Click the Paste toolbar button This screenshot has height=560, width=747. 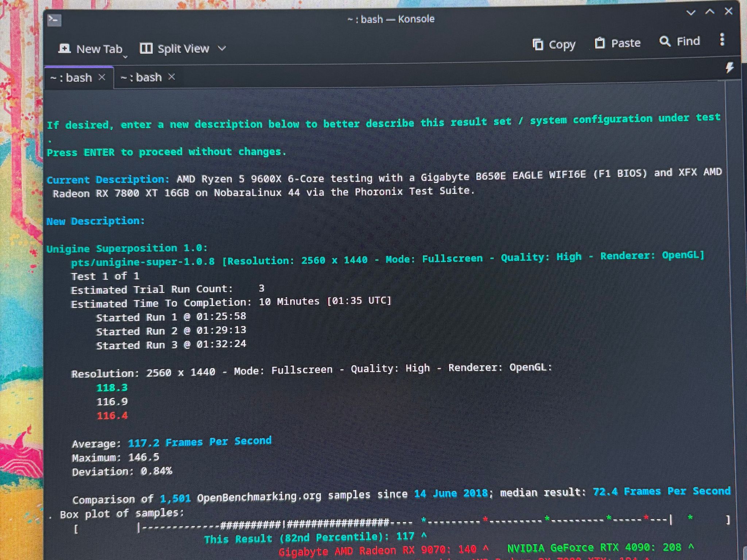click(x=618, y=43)
